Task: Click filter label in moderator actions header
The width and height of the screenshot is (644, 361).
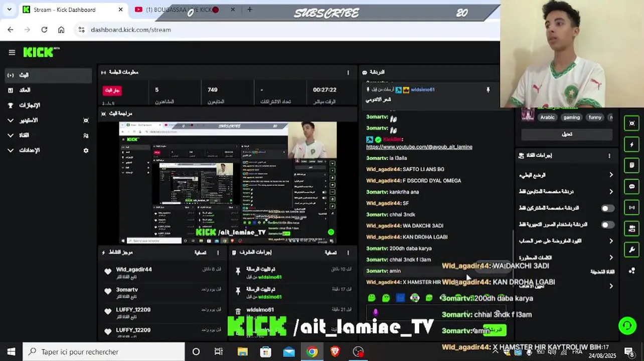Action: (331, 253)
